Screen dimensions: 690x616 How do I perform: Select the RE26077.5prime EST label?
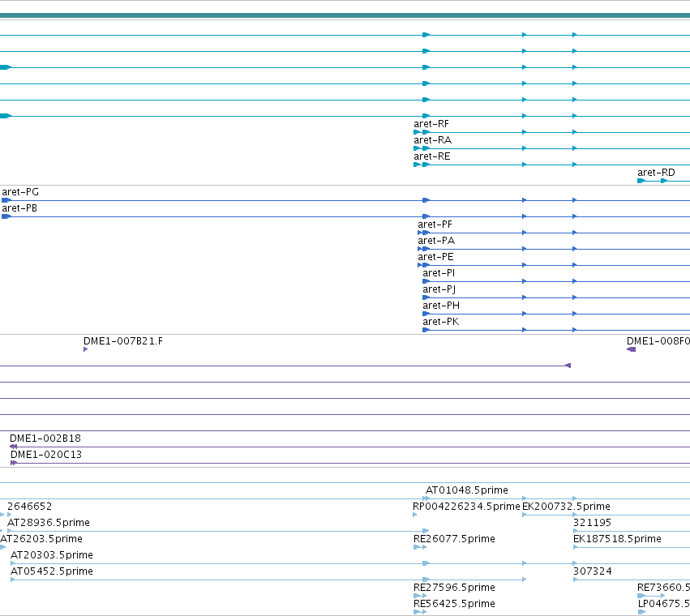click(x=454, y=540)
